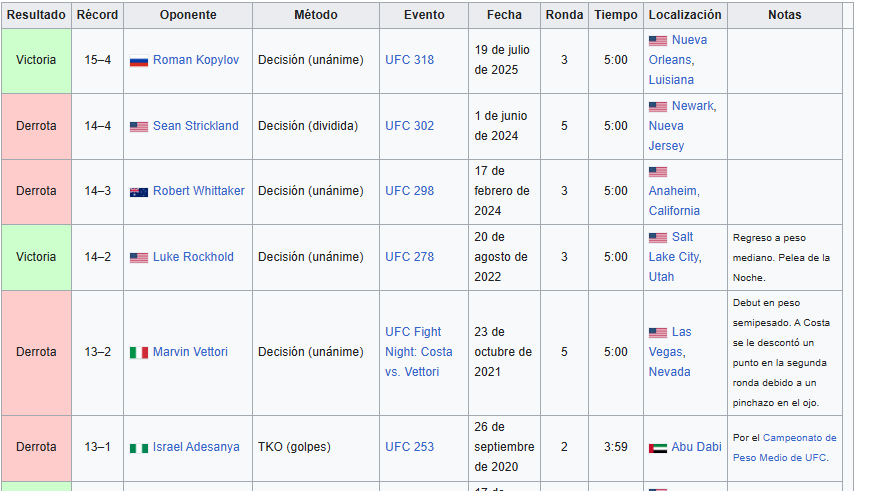Follow the Salt Lake City, Utah link
The image size is (885, 491).
click(x=674, y=257)
